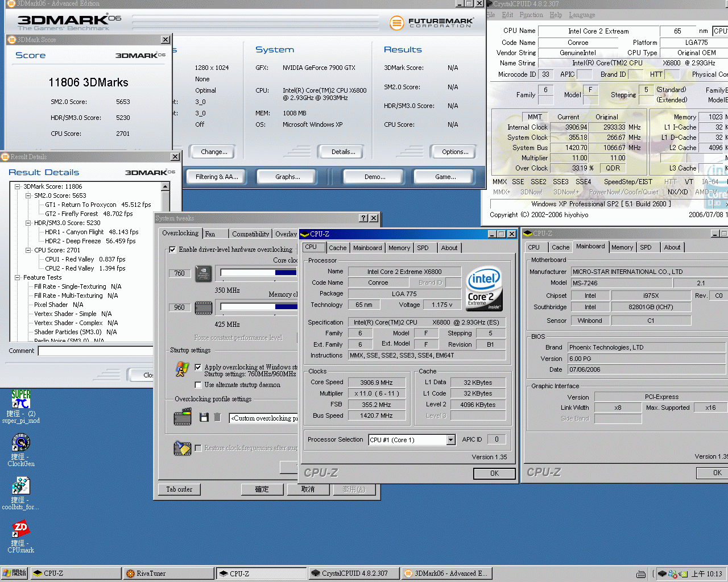Click the system tray clock showing 10:13
The height and width of the screenshot is (582, 728).
click(707, 574)
